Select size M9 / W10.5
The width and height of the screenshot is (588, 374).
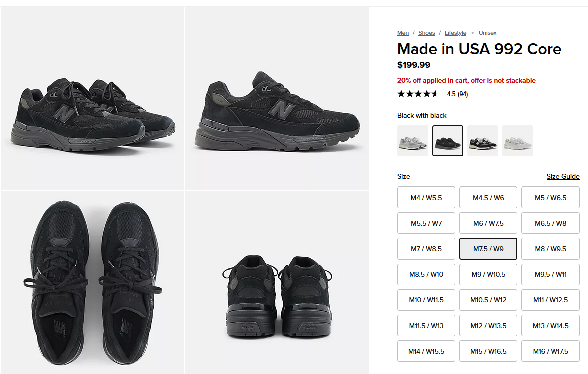click(x=488, y=274)
